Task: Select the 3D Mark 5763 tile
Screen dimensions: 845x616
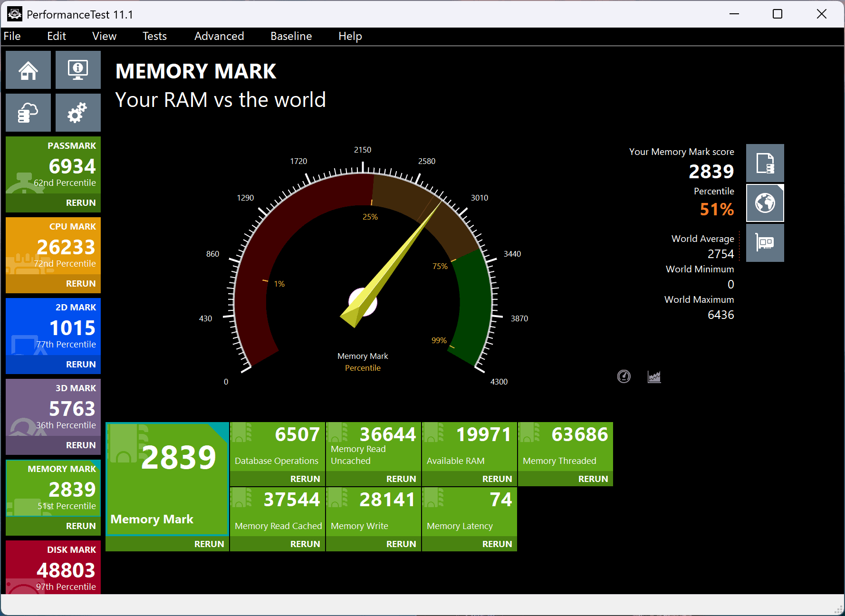Action: 53,408
